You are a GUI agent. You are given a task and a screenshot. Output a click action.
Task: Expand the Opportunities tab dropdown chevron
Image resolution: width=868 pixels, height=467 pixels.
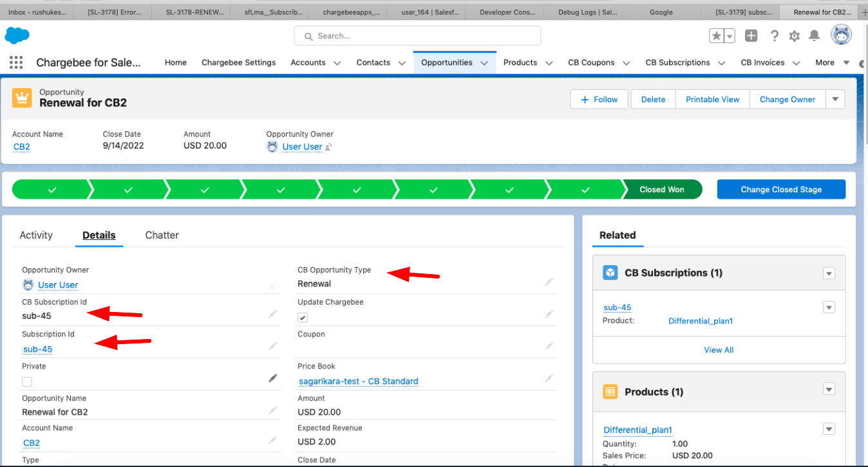(x=484, y=63)
